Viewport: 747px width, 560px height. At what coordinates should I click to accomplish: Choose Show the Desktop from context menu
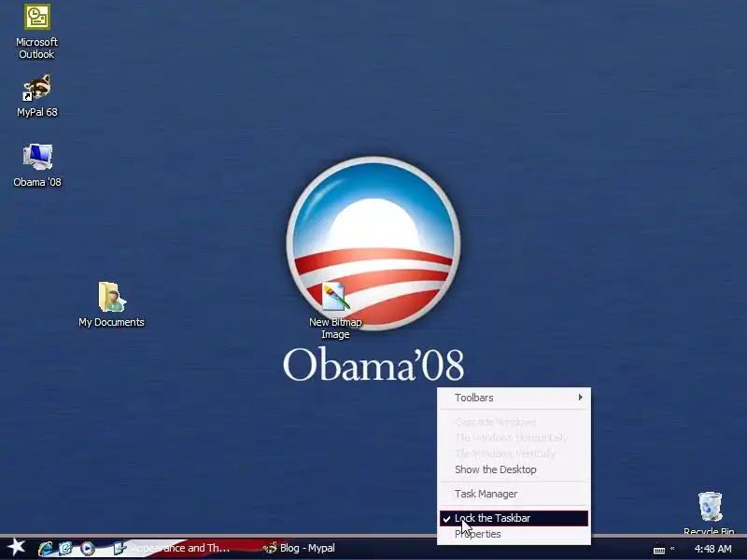[514, 469]
